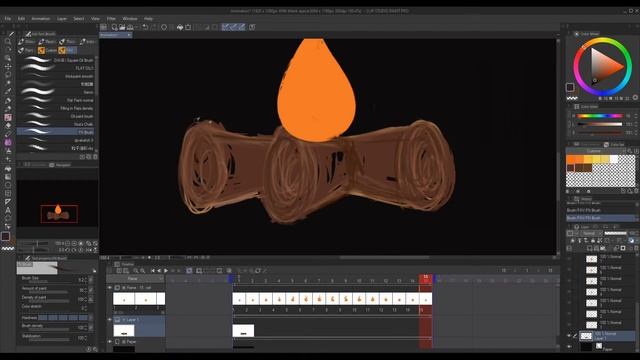Screen dimensions: 640x360
Task: Adjust the hue slider in Color Slider panel
Action: pyautogui.click(x=599, y=116)
